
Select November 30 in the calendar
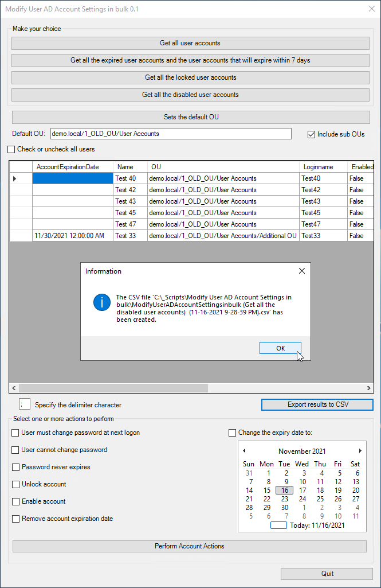pyautogui.click(x=285, y=508)
